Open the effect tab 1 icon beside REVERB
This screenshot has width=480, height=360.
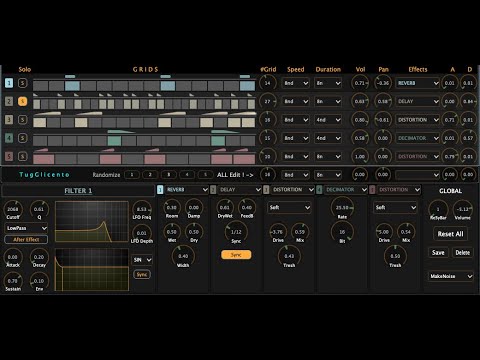(160, 190)
